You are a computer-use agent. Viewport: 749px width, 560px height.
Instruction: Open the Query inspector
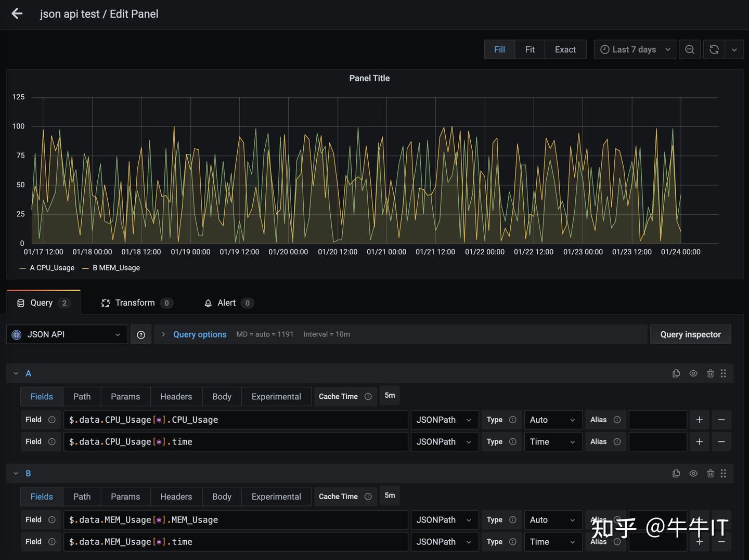[690, 334]
